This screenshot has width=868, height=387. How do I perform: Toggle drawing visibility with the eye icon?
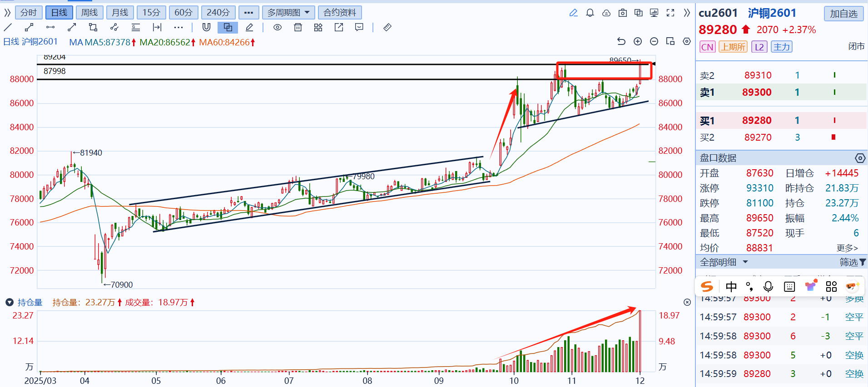click(277, 28)
